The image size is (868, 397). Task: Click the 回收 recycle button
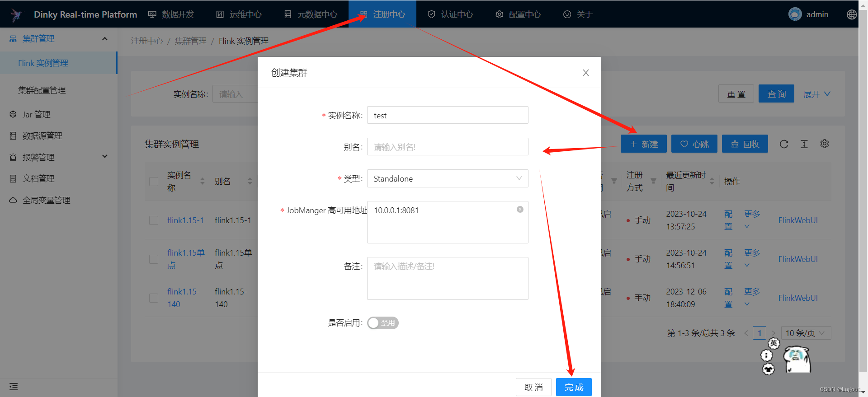click(745, 144)
